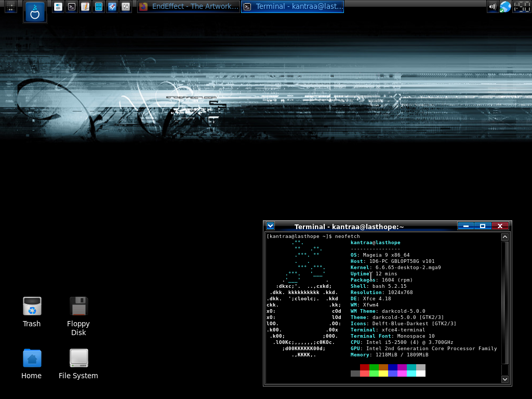
Task: Click the terminal scrollbar down arrow
Action: [505, 379]
